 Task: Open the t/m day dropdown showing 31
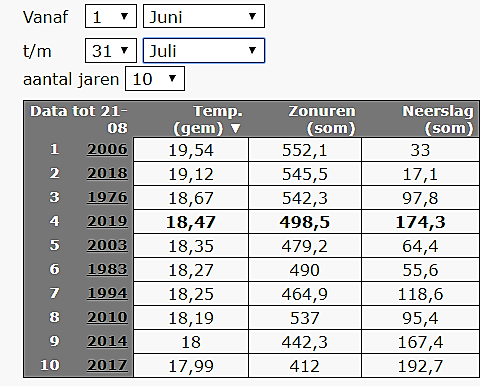111,51
